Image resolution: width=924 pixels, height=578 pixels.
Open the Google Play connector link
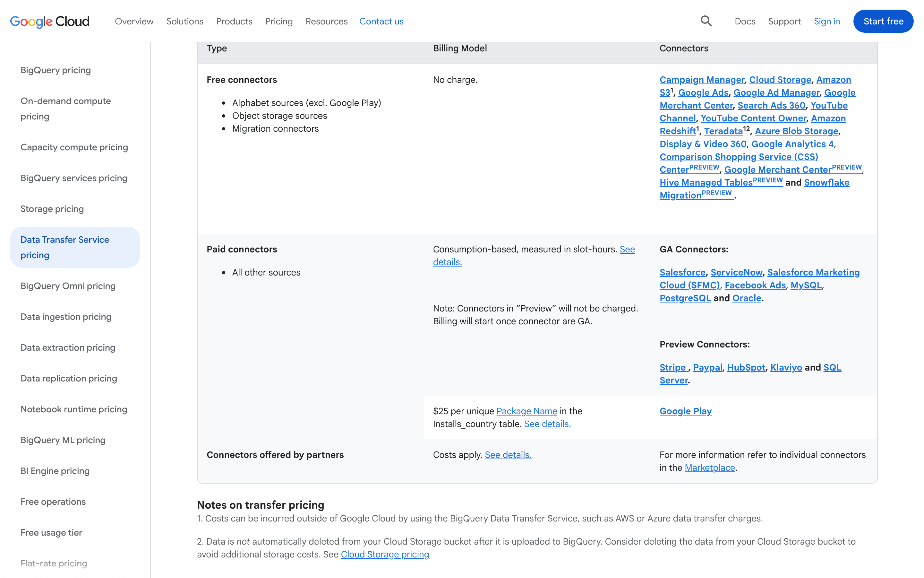pos(686,411)
